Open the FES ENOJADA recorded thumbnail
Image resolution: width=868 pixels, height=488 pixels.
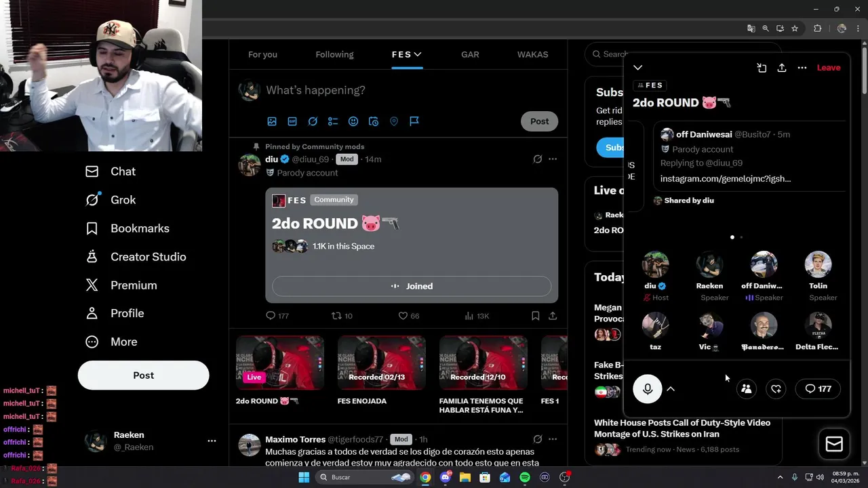click(382, 363)
